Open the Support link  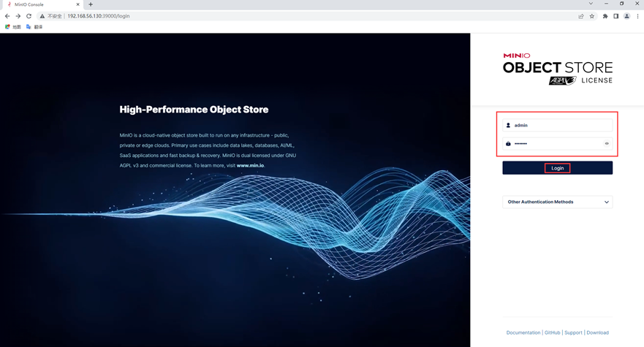(573, 332)
